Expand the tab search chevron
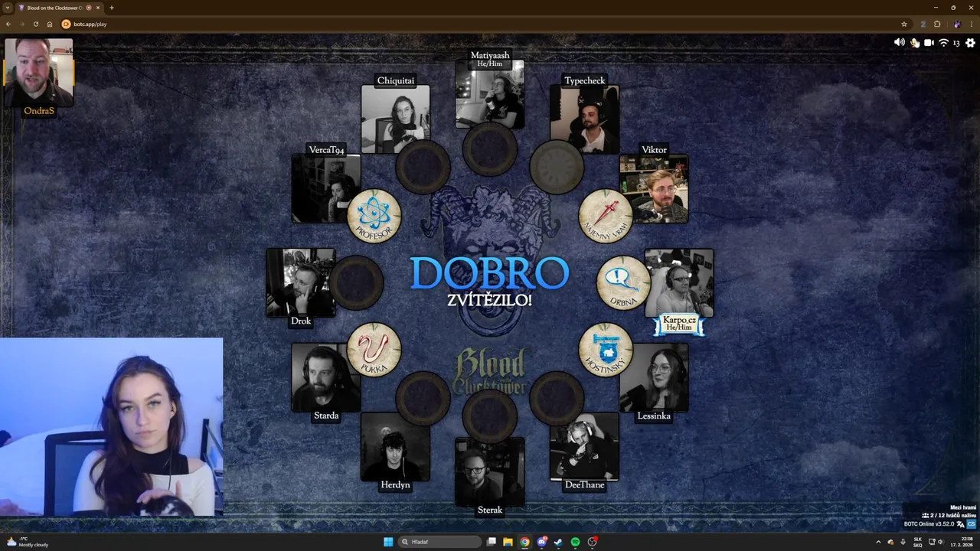 [x=8, y=8]
